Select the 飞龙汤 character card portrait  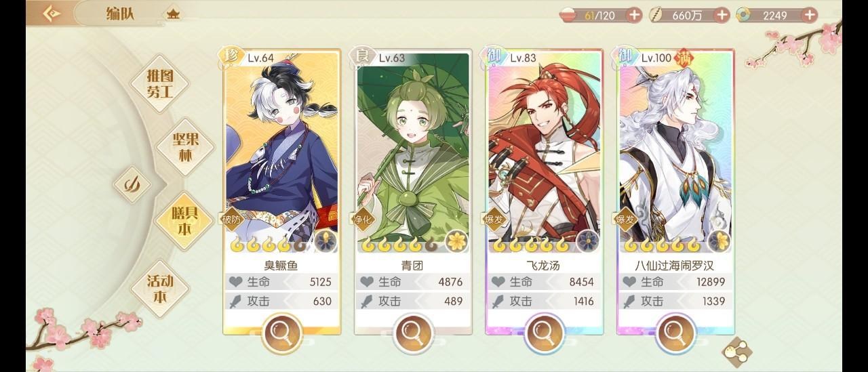[x=543, y=146]
